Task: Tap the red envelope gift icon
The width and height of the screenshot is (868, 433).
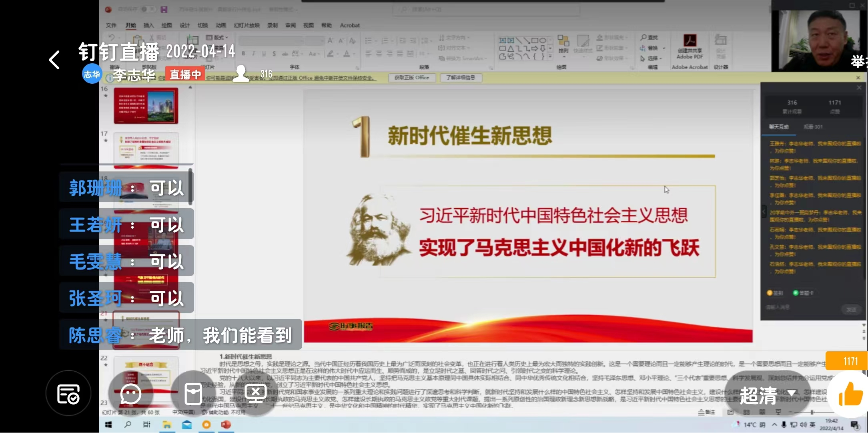Action: [x=193, y=394]
